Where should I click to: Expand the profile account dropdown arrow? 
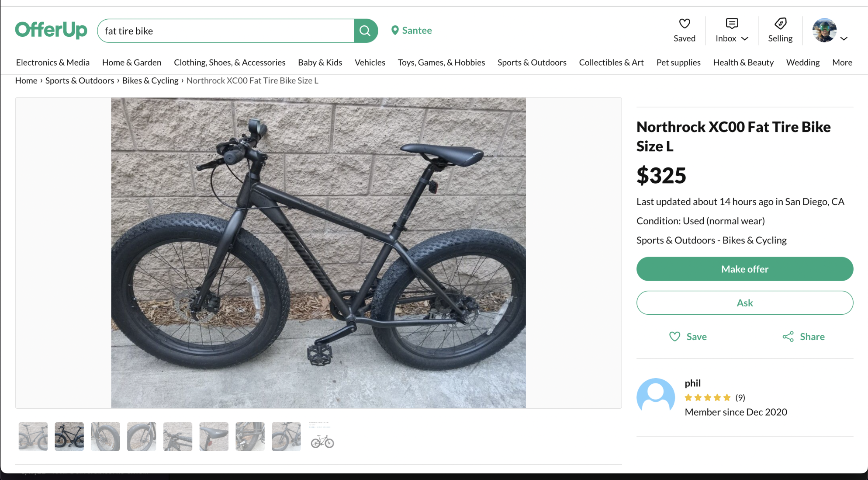pyautogui.click(x=844, y=38)
